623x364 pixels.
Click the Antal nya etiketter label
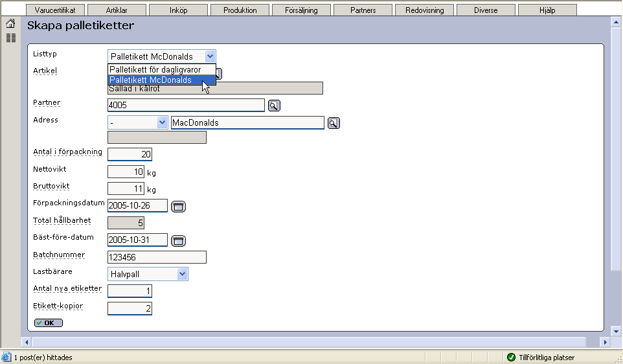(x=67, y=288)
